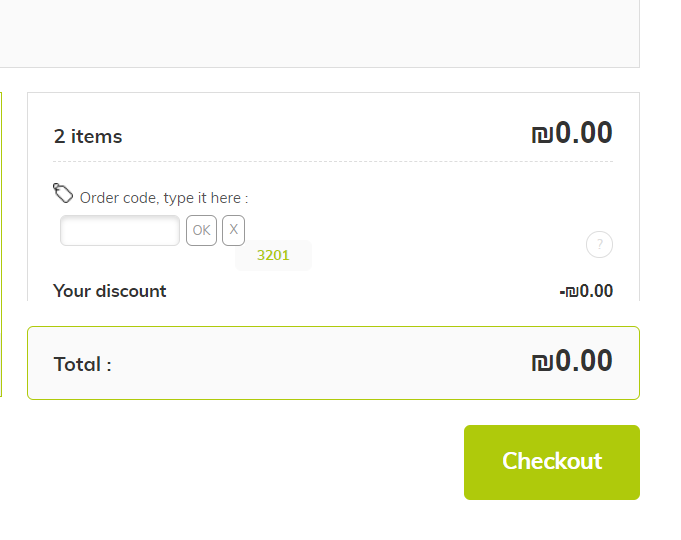Open the question mark help icon

pyautogui.click(x=599, y=244)
